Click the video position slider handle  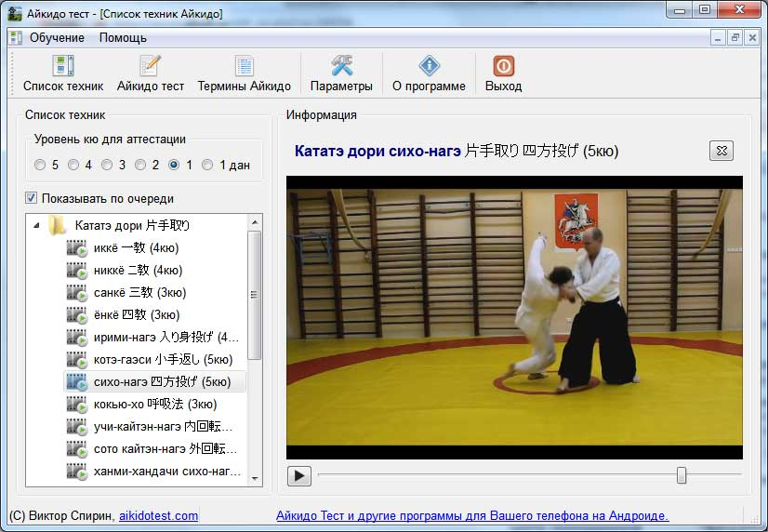pyautogui.click(x=682, y=475)
